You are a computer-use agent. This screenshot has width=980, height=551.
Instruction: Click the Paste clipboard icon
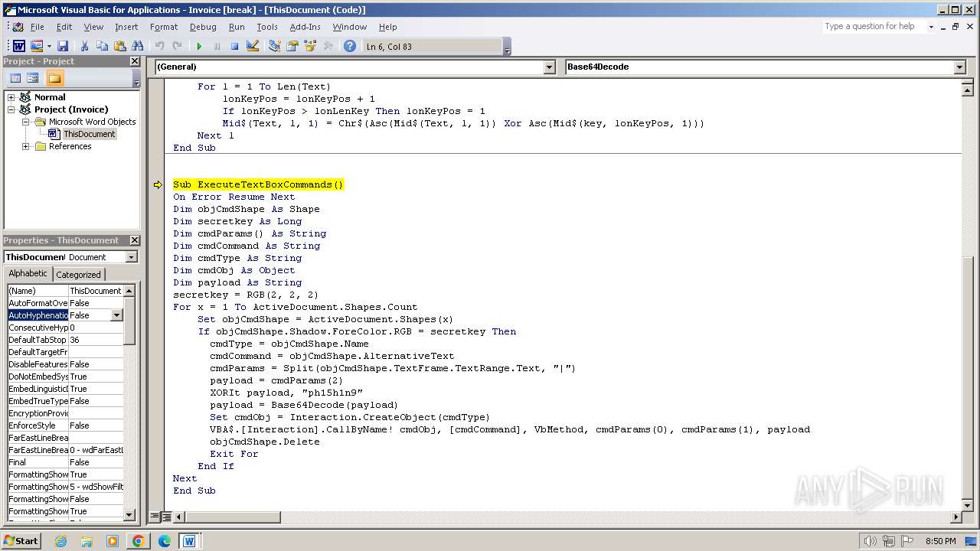click(119, 47)
